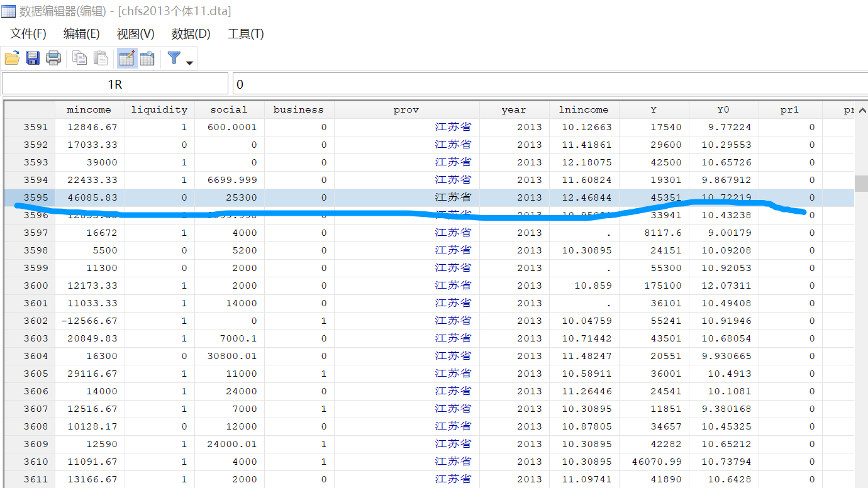868x488 pixels.
Task: Select the liquidity column header
Action: tap(159, 109)
